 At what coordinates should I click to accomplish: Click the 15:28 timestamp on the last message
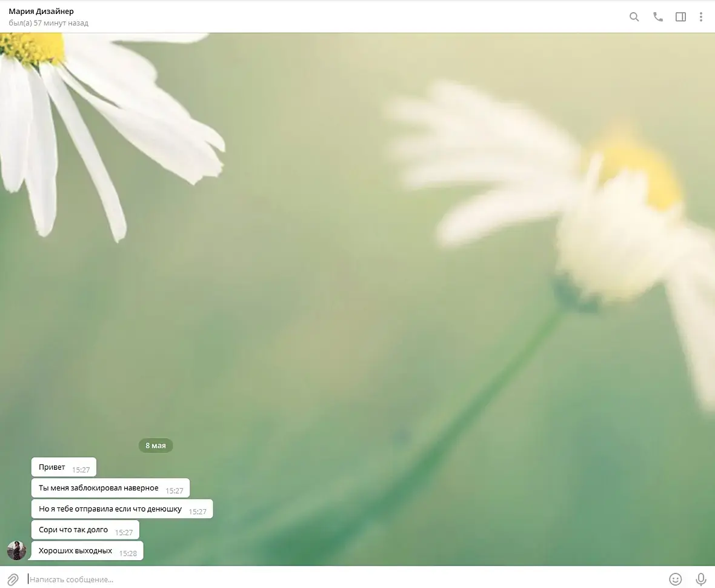tap(128, 553)
